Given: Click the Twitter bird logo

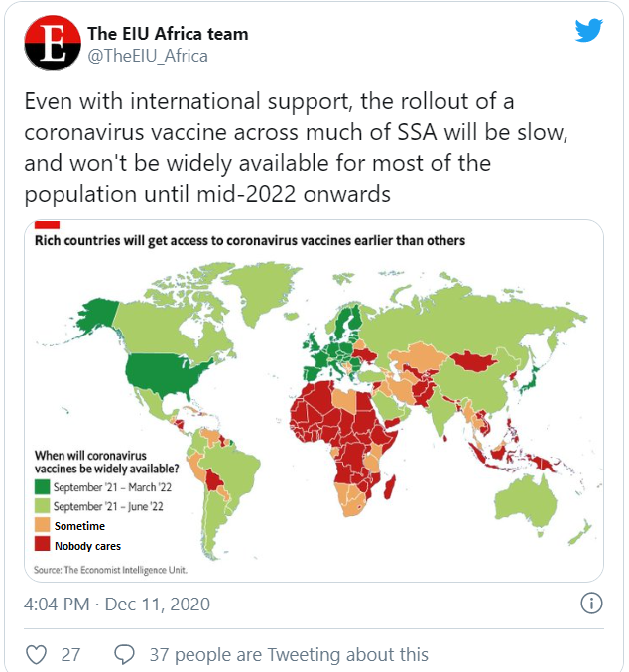Looking at the screenshot, I should point(588,31).
